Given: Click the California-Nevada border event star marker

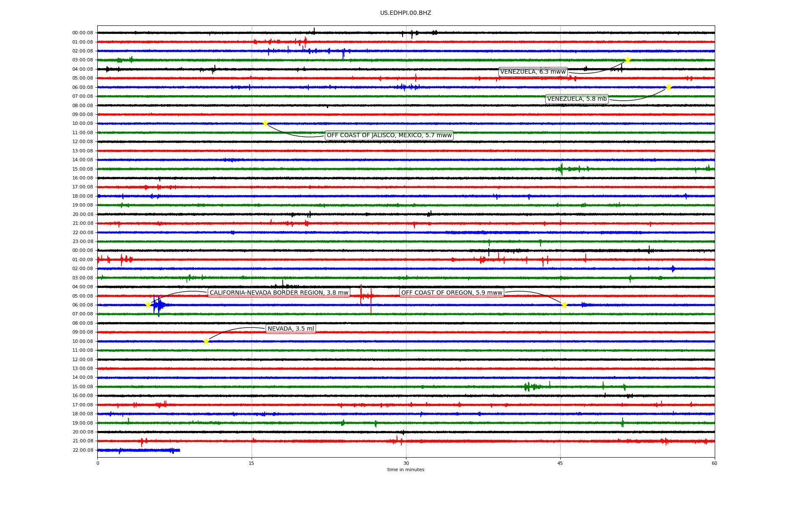Looking at the screenshot, I should (x=148, y=305).
